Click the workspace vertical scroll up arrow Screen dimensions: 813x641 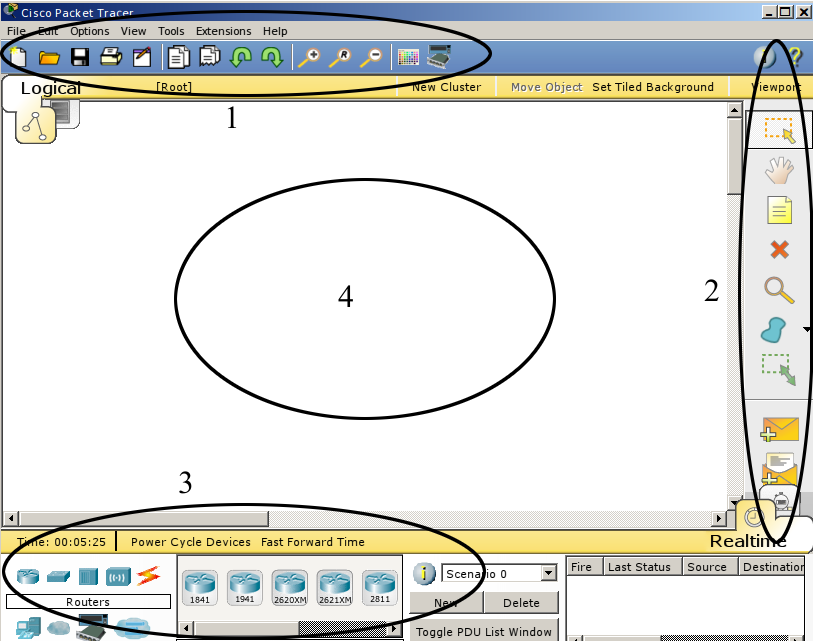coord(734,110)
